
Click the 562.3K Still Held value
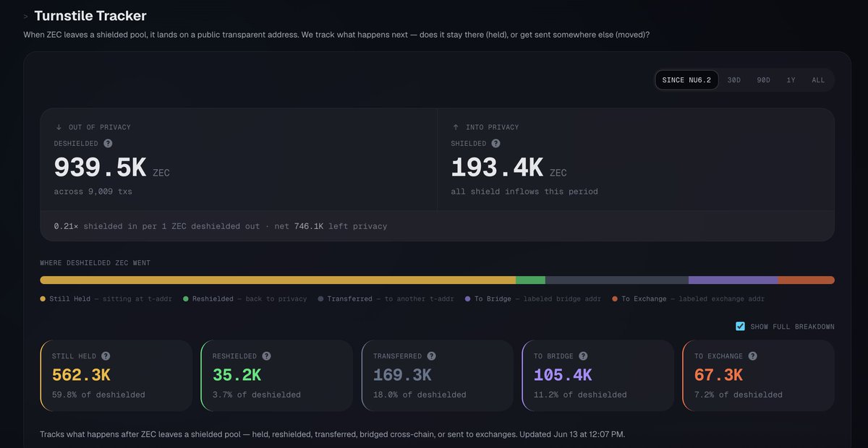[x=81, y=375]
